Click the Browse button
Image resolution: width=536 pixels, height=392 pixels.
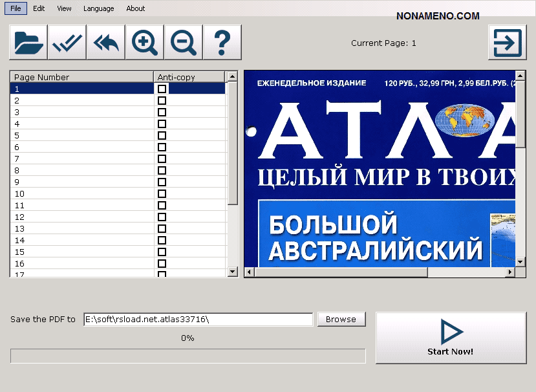pos(341,320)
